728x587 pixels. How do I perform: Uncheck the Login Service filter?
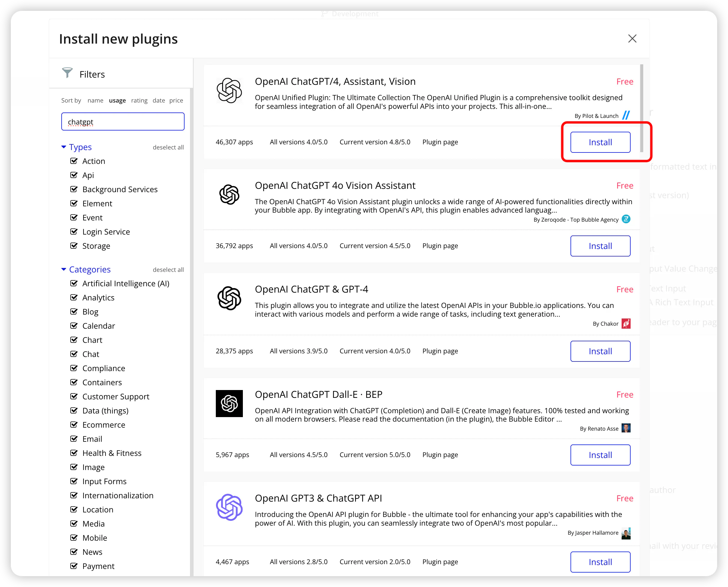74,232
